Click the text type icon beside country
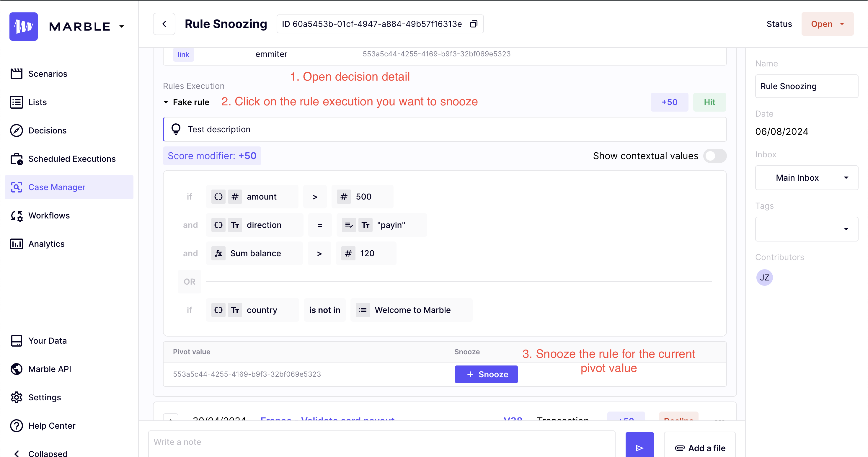Screen dimensions: 868x457 click(235, 310)
